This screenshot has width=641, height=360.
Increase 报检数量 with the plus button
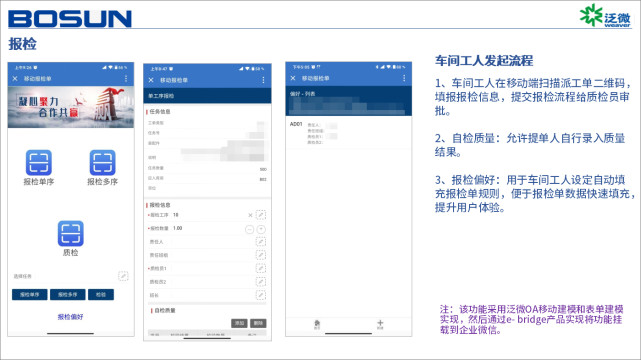pos(261,230)
